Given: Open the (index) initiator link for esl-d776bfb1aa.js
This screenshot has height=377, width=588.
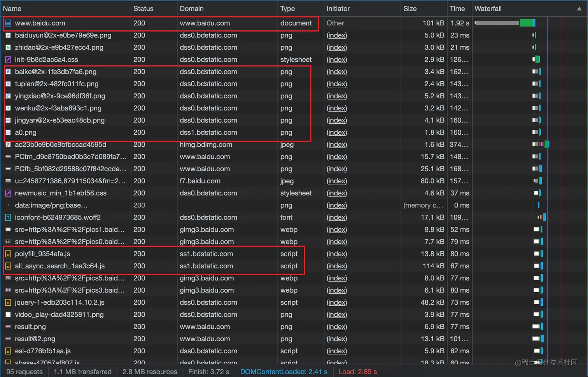Looking at the screenshot, I should tap(337, 351).
